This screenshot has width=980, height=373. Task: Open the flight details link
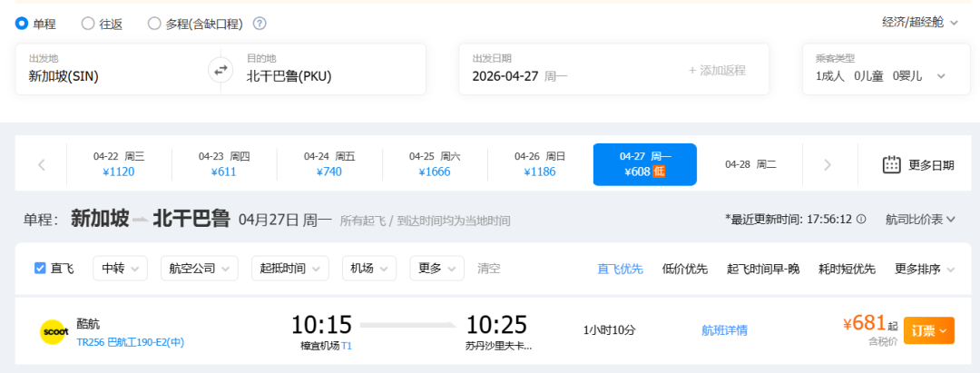point(724,330)
